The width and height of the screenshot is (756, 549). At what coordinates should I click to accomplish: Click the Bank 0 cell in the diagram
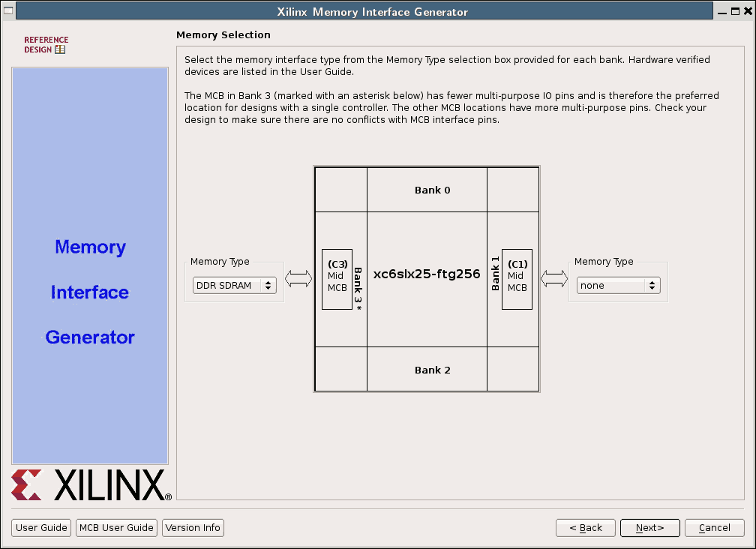click(x=432, y=190)
